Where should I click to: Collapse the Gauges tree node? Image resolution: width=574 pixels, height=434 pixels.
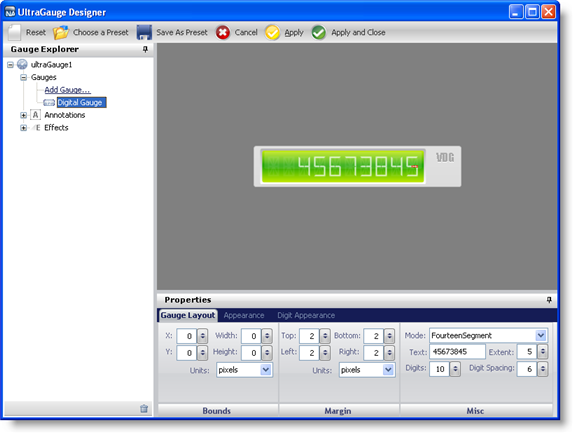tap(23, 77)
